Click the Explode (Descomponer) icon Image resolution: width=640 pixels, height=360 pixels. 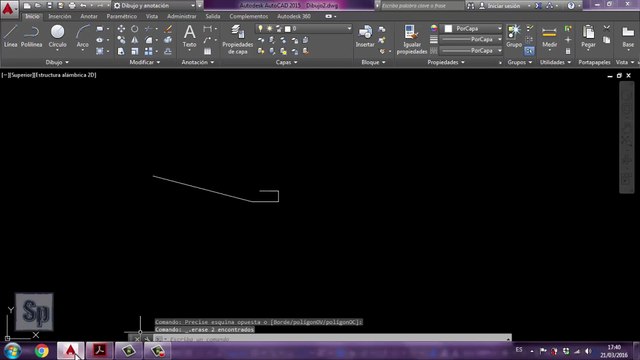point(168,40)
